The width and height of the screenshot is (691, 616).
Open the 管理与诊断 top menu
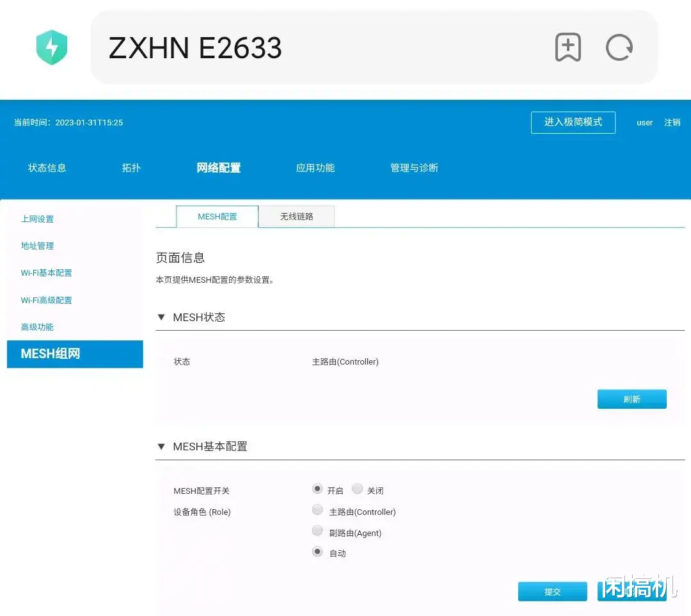point(414,168)
